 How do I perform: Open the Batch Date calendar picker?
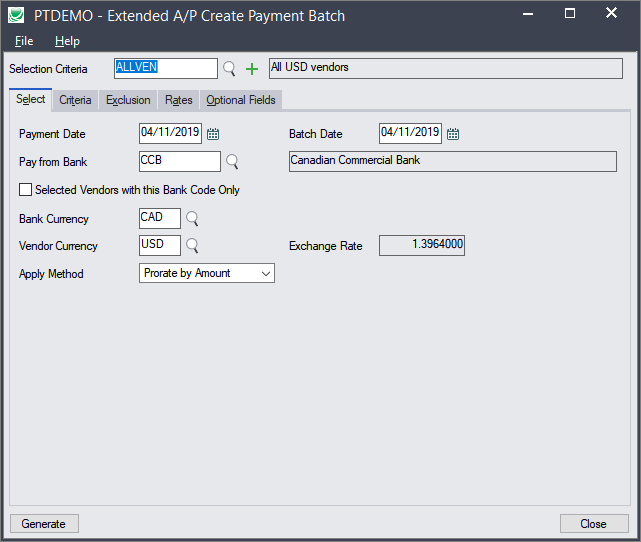[453, 134]
